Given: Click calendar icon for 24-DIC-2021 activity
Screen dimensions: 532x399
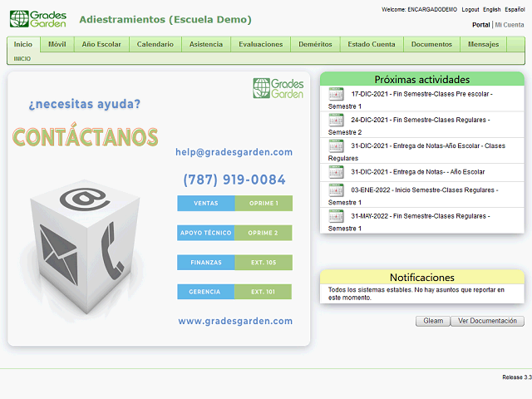Looking at the screenshot, I should tap(336, 120).
